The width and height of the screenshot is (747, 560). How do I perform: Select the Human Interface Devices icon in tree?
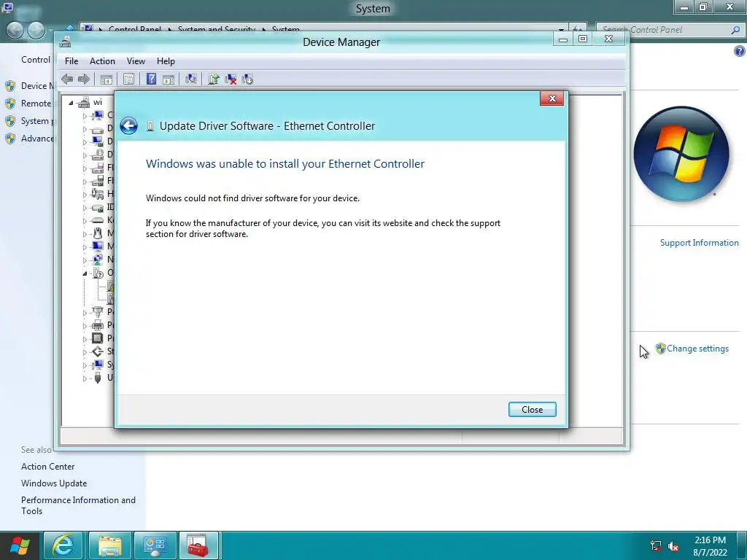97,194
